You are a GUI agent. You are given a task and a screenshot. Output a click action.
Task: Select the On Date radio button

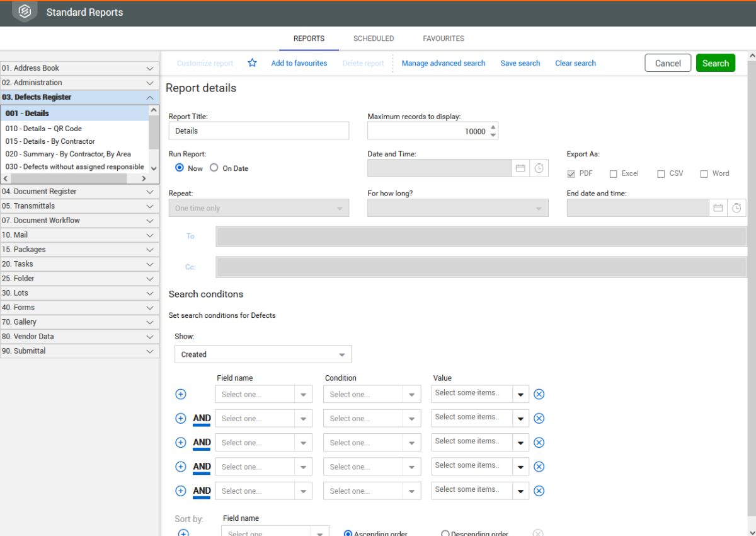tap(214, 168)
